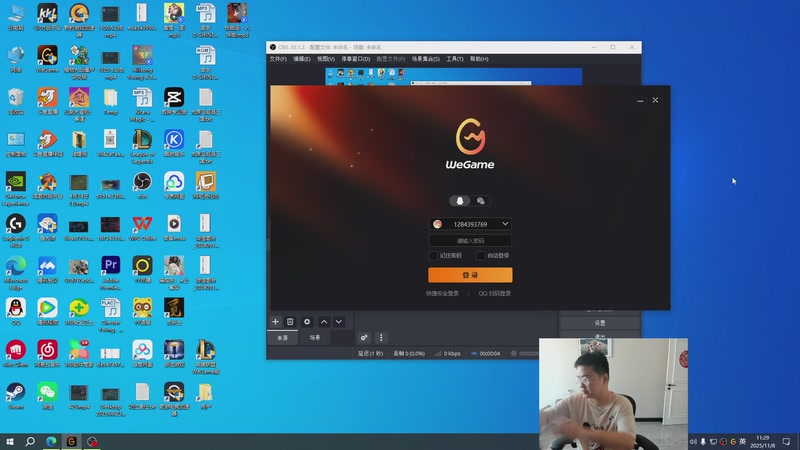Switch to the OBS Sources (来源) tab
The width and height of the screenshot is (800, 450).
(283, 338)
